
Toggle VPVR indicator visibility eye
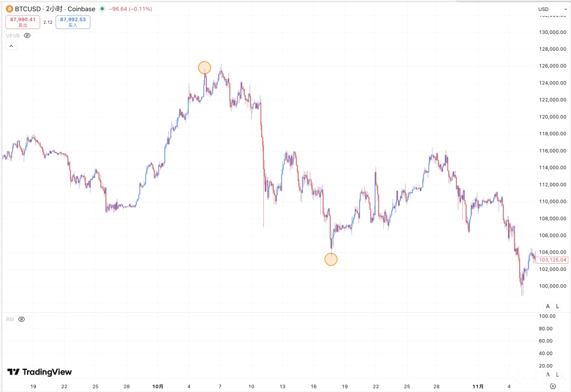tap(27, 35)
